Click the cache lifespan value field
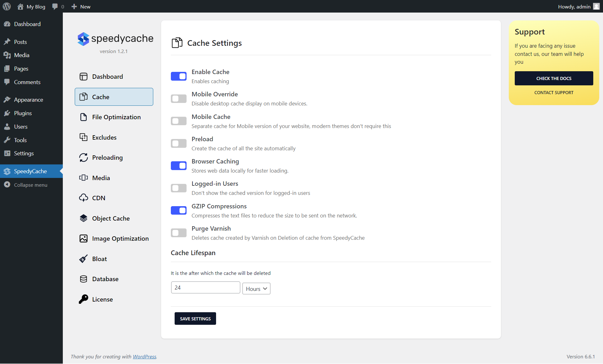The height and width of the screenshot is (364, 603). [206, 287]
